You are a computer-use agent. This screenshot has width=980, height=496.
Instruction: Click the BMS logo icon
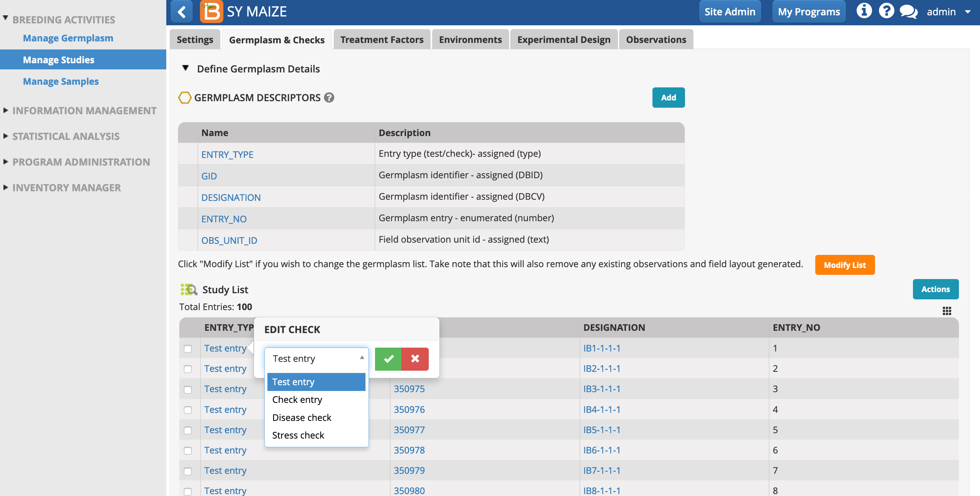(x=211, y=11)
